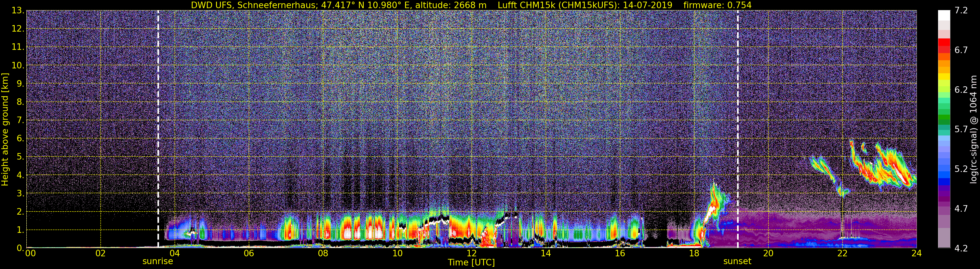Click the time axis tick label 16
The width and height of the screenshot is (980, 269).
tap(620, 253)
